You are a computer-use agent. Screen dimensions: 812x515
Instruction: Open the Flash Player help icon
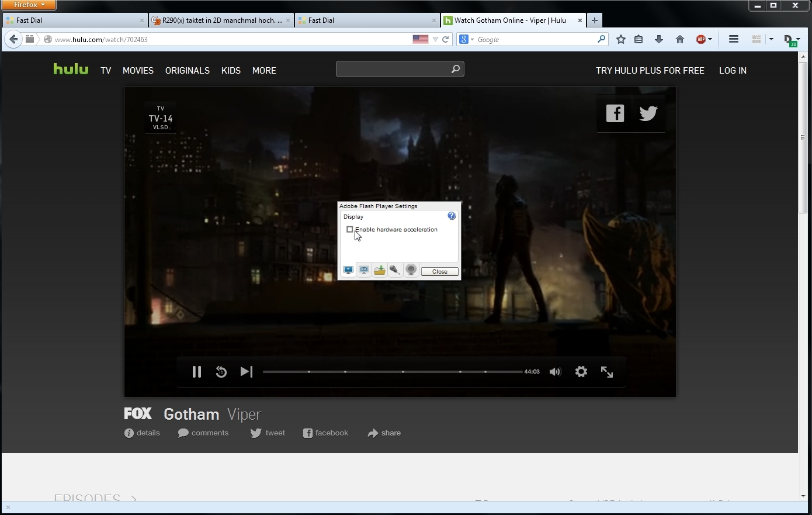pyautogui.click(x=452, y=216)
